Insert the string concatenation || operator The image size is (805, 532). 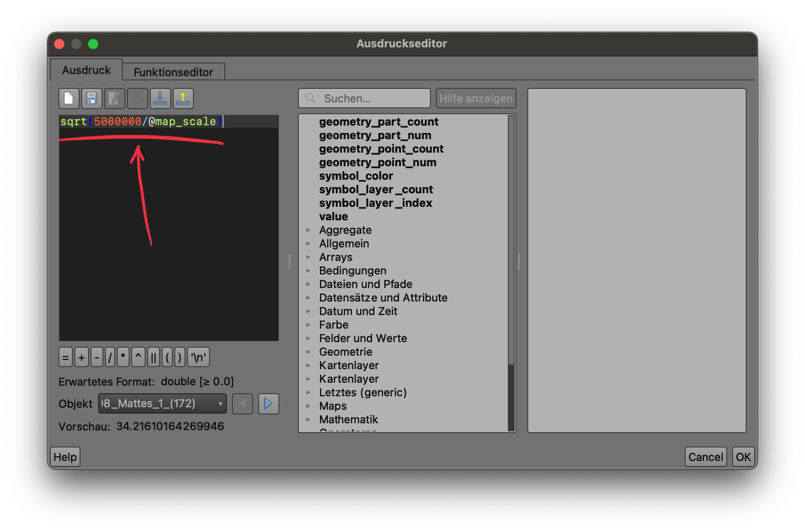153,358
